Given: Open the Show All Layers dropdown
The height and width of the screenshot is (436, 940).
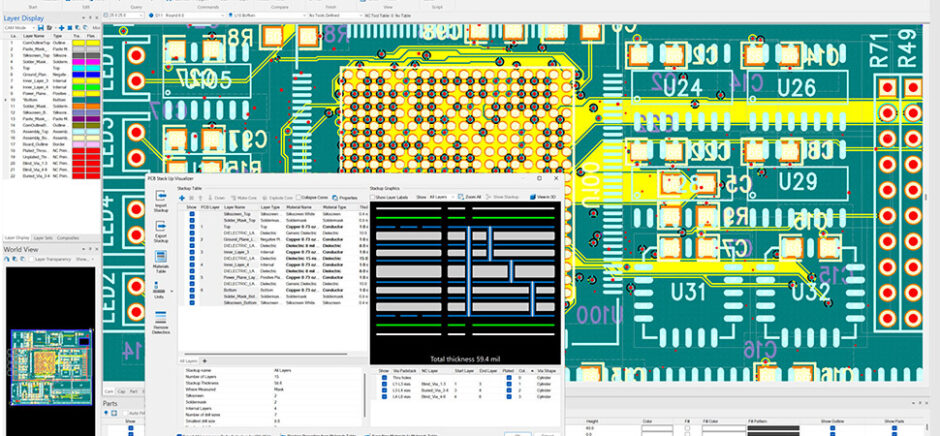Looking at the screenshot, I should [x=443, y=198].
